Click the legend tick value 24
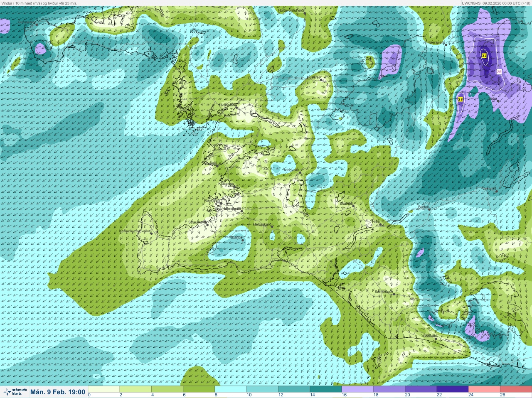 tap(470, 395)
